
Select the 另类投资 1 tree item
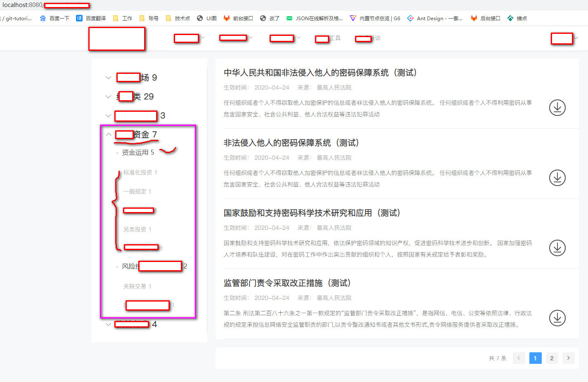(x=136, y=229)
